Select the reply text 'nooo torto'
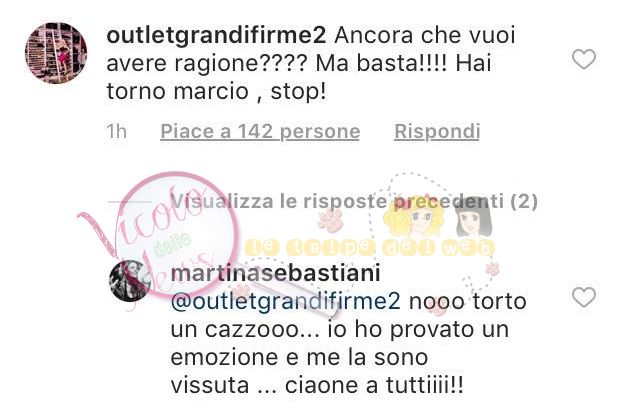 [x=468, y=302]
